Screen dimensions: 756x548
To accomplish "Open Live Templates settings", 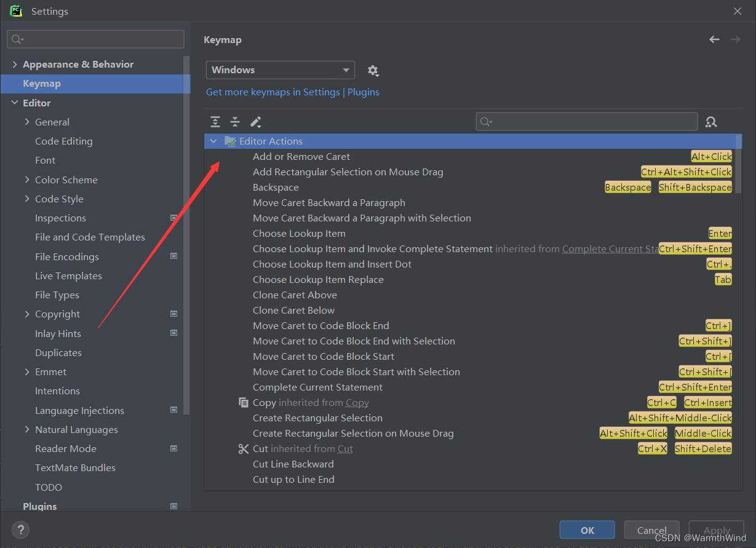I will 68,276.
